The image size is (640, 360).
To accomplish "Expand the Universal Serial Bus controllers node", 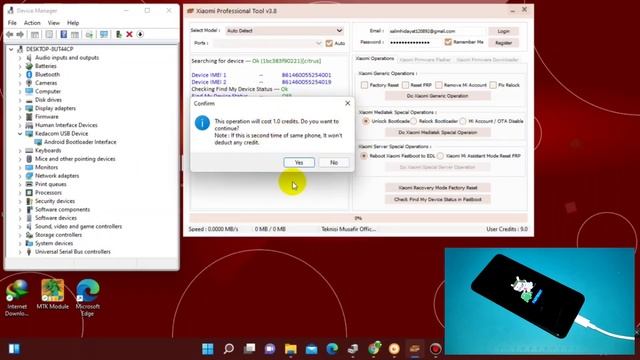I will pyautogui.click(x=20, y=252).
